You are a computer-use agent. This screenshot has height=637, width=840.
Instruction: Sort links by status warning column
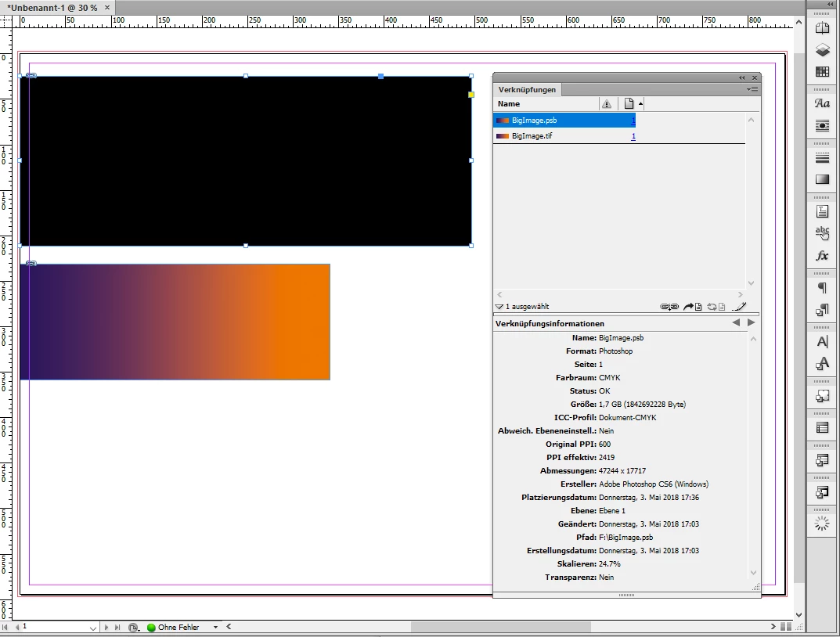click(x=607, y=104)
